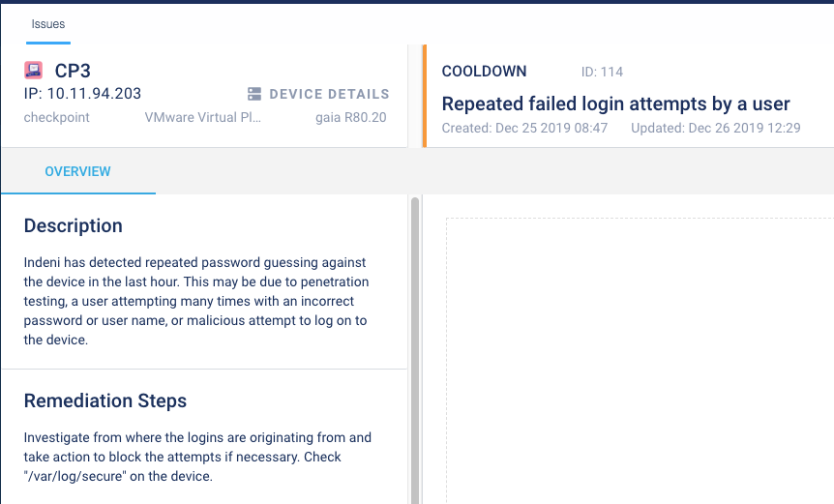
Task: Click the issue ID: 114 label
Action: 602,72
